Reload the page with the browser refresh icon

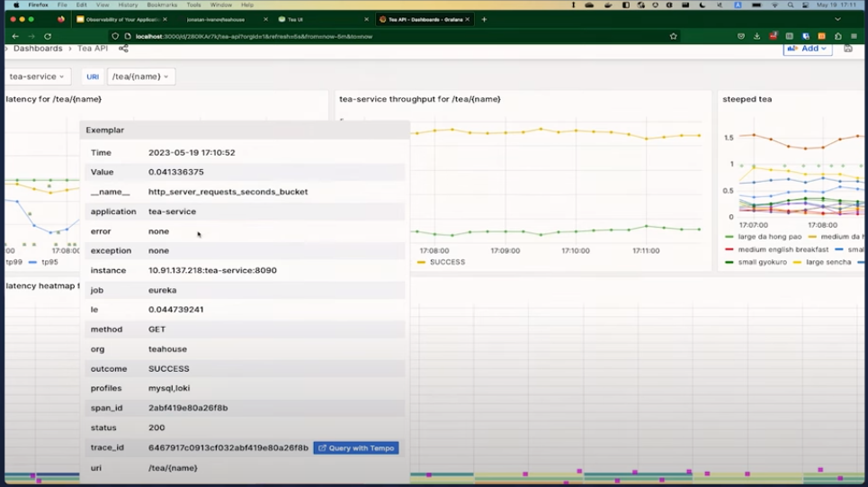[x=48, y=36]
